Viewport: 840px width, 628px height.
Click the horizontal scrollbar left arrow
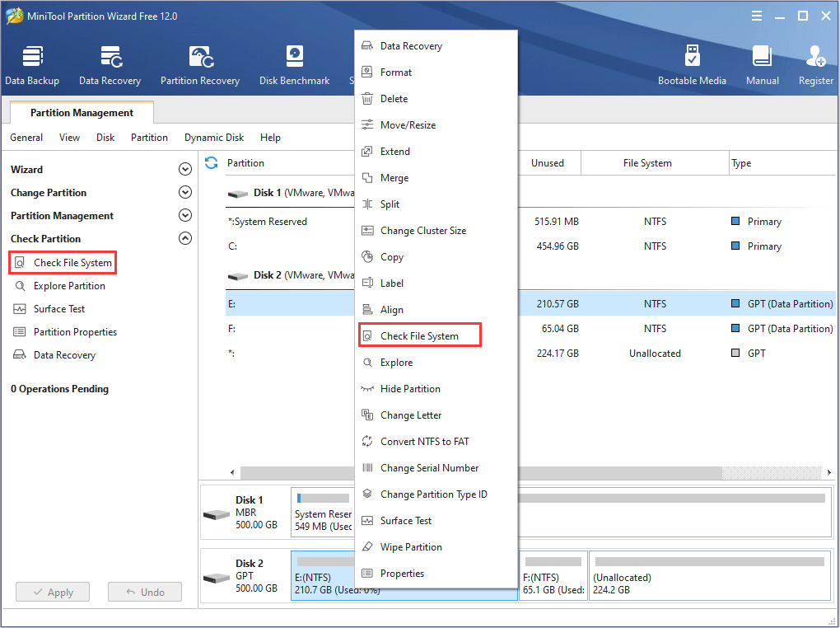point(232,472)
